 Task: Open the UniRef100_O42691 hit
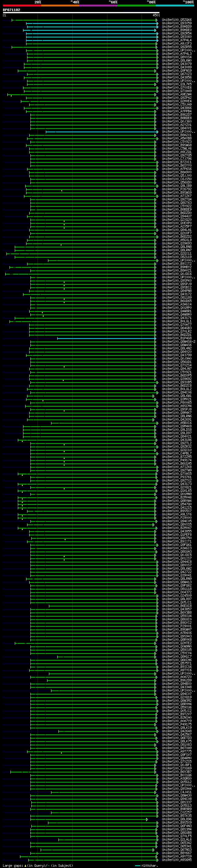[x=176, y=419]
